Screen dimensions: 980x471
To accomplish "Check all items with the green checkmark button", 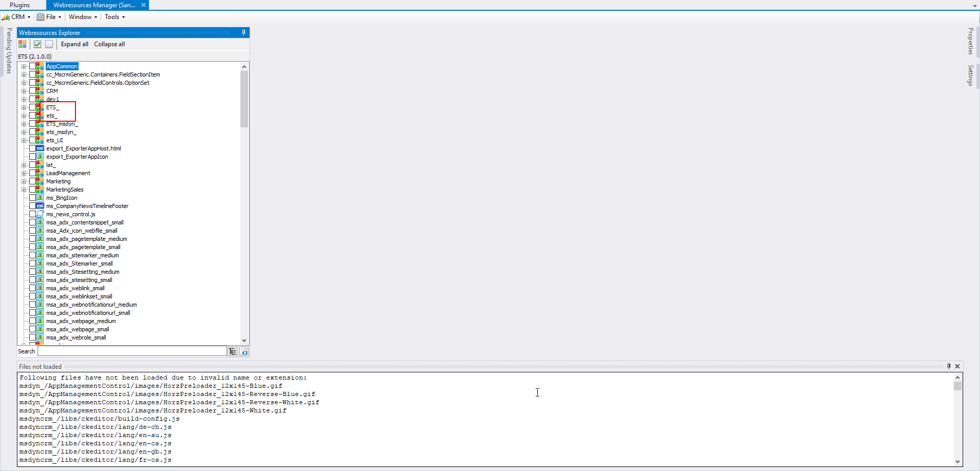I will (37, 44).
